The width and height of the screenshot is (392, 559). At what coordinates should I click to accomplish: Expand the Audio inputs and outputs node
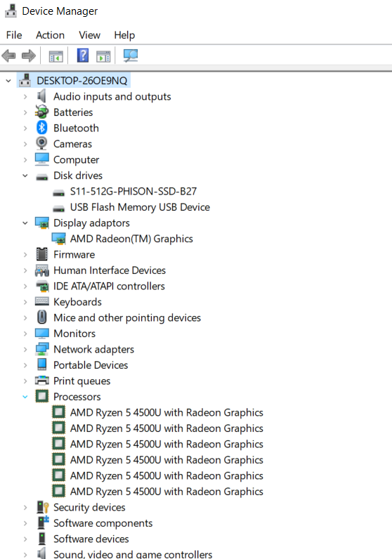click(25, 97)
